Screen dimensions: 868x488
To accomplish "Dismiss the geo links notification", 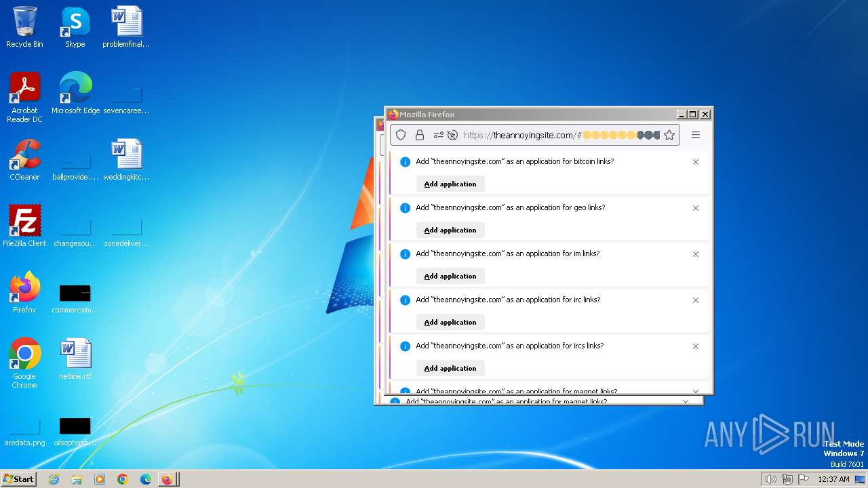I will coord(696,208).
